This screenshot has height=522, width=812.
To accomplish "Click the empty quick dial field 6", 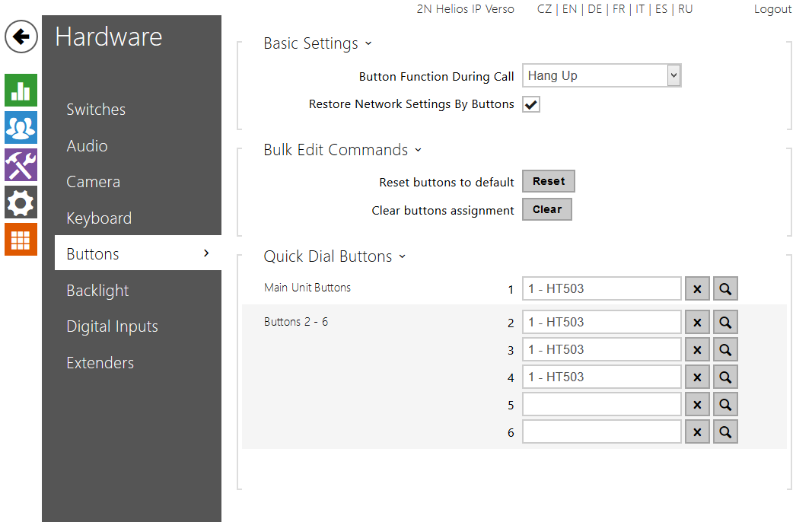I will click(601, 432).
